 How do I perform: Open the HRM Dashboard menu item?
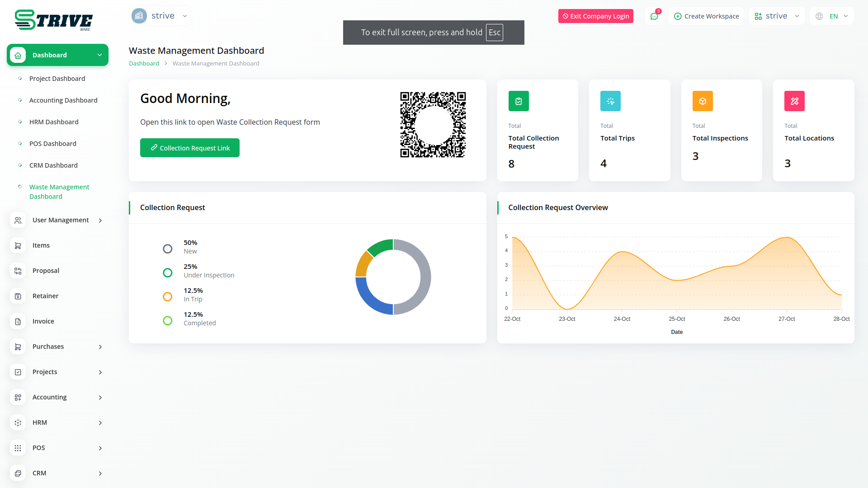pos(54,122)
